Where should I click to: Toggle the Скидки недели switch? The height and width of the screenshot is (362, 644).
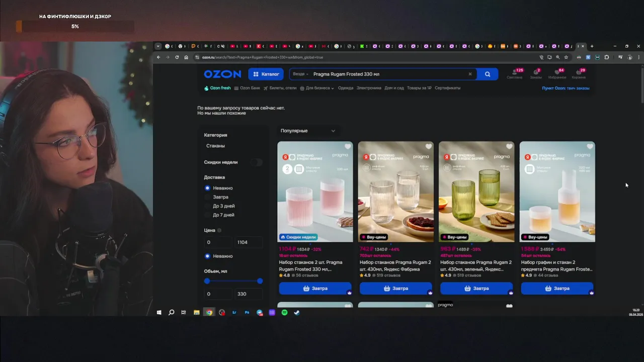[x=257, y=162]
